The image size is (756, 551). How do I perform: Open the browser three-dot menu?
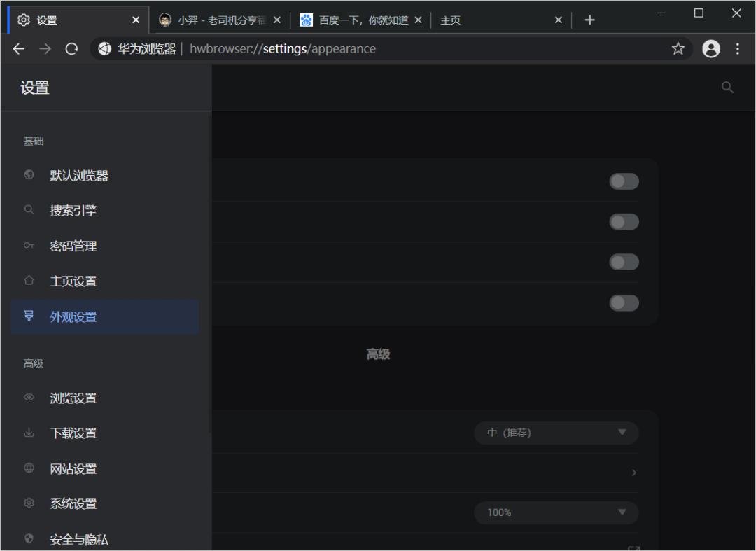click(x=737, y=49)
